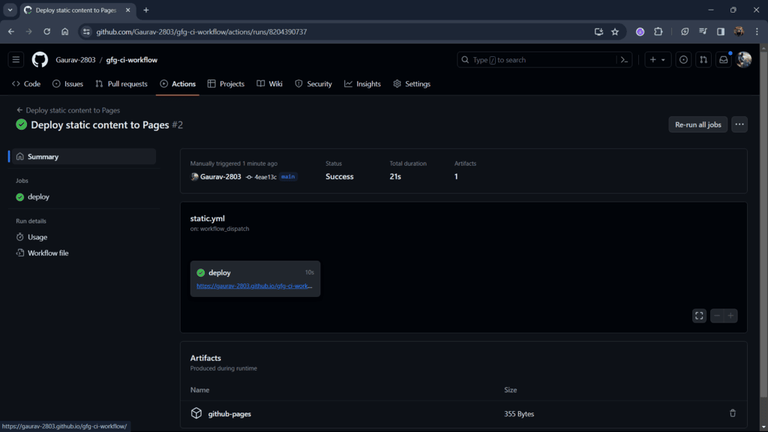Switch to the Code tab

click(26, 84)
